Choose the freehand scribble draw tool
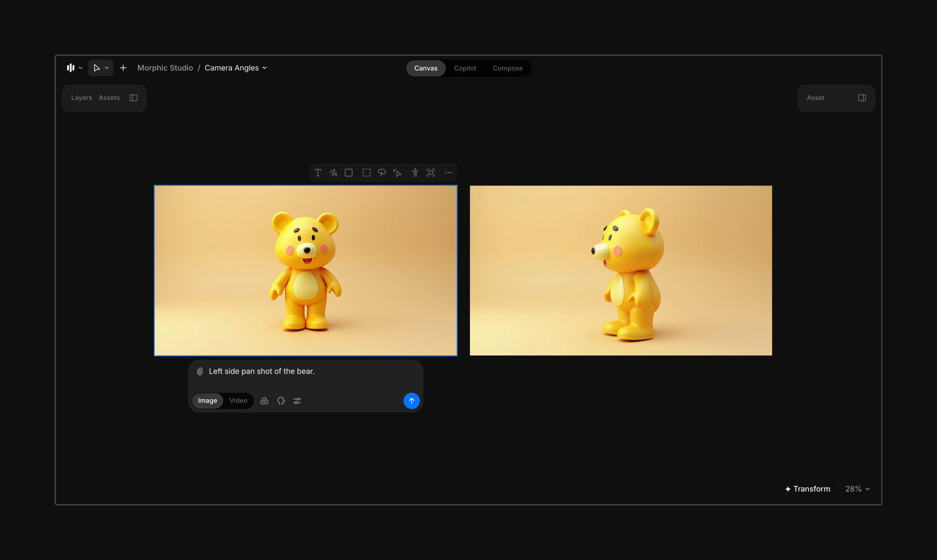This screenshot has width=937, height=560. click(333, 173)
